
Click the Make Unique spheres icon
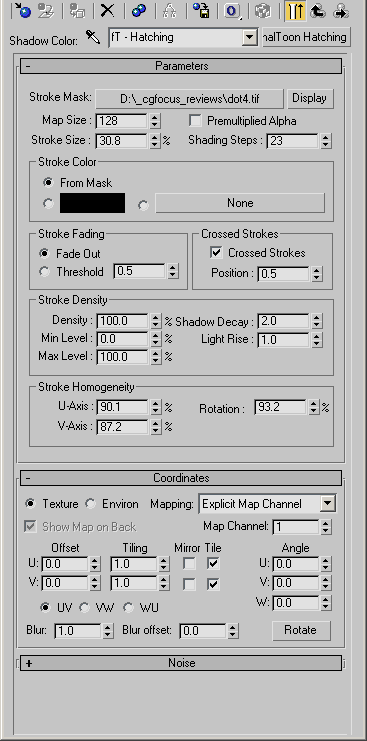click(x=139, y=10)
